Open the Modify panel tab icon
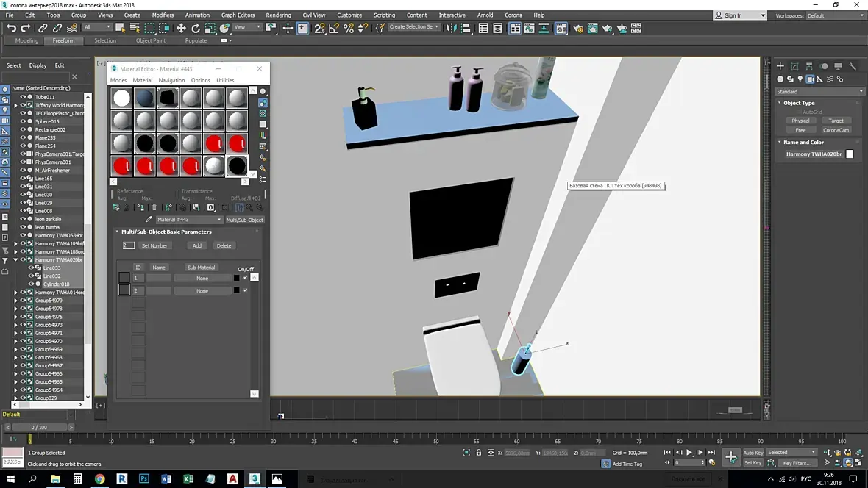The width and height of the screenshot is (868, 488). coord(795,66)
